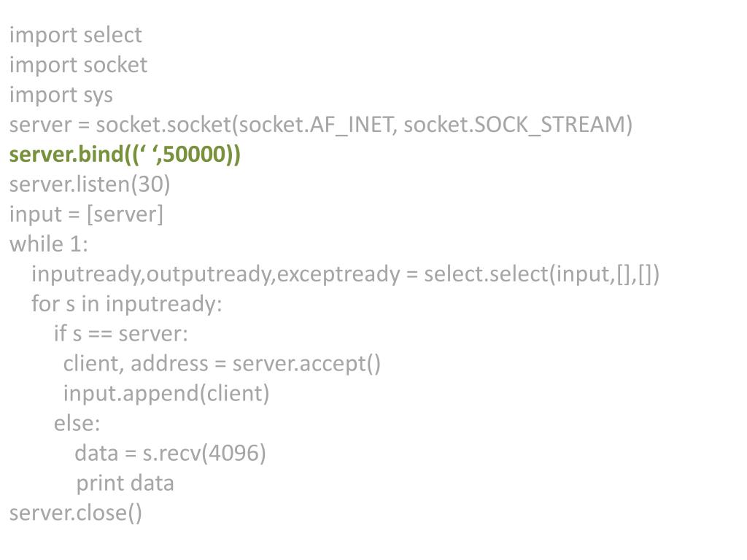Click the 'else:' keyword
747x560 pixels.
click(x=77, y=424)
